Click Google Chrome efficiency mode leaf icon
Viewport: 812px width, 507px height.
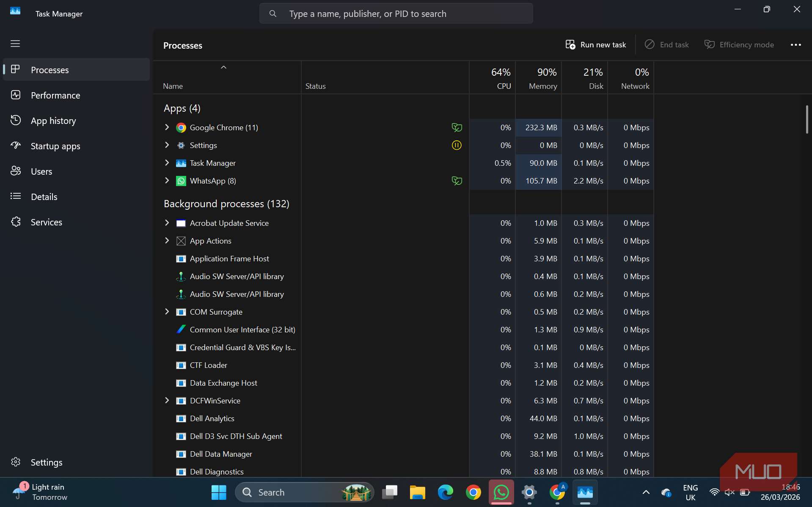457,127
